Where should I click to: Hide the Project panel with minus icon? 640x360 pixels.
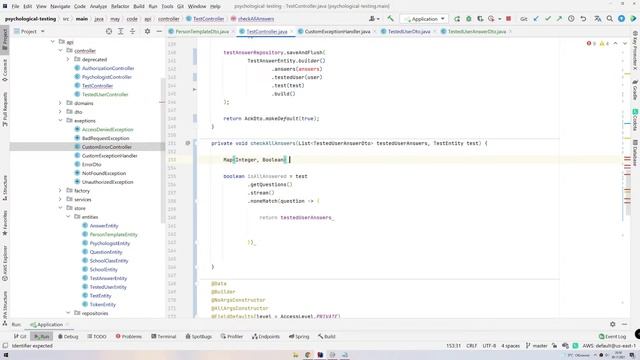(159, 31)
